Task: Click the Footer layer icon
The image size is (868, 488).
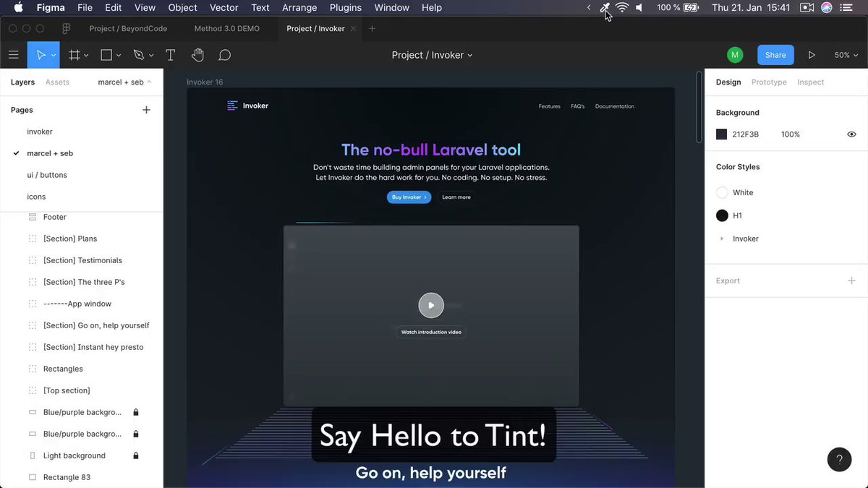Action: coord(32,217)
